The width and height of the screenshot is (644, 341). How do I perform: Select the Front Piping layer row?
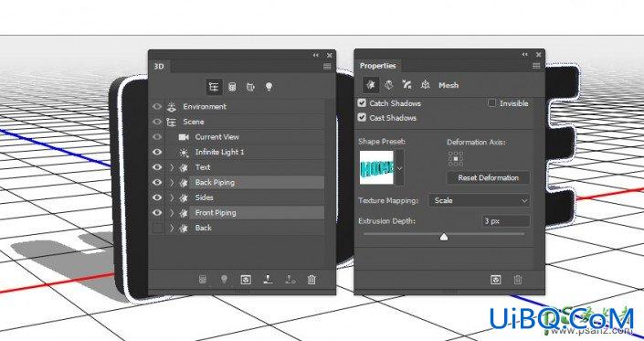point(245,213)
